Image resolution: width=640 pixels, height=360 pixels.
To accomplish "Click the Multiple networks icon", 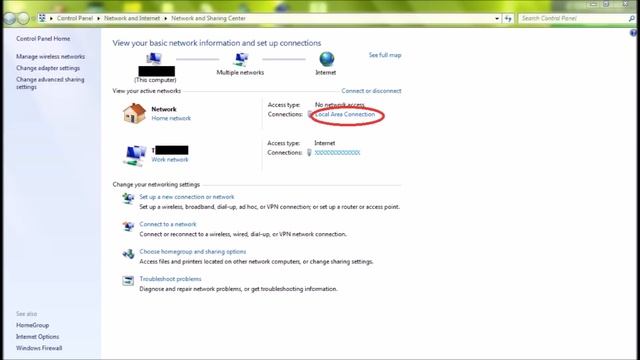I will pos(241,60).
